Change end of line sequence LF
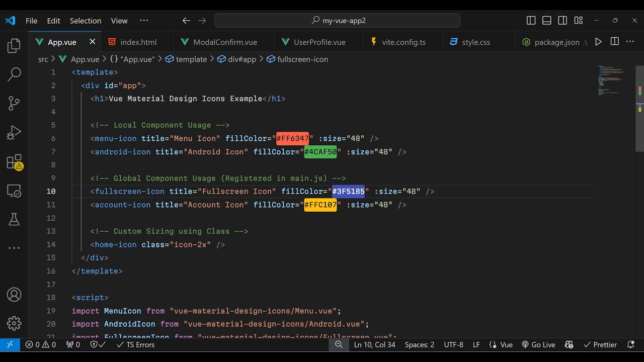The height and width of the screenshot is (362, 644). click(476, 344)
